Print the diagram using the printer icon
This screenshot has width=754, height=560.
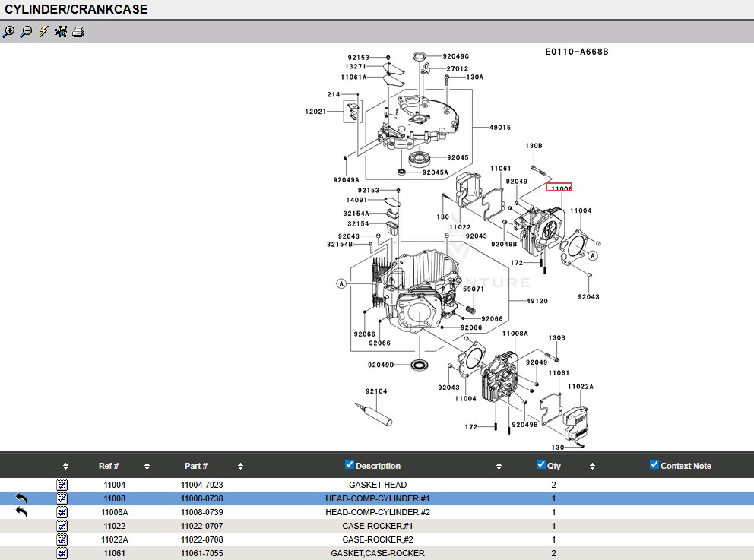coord(78,32)
